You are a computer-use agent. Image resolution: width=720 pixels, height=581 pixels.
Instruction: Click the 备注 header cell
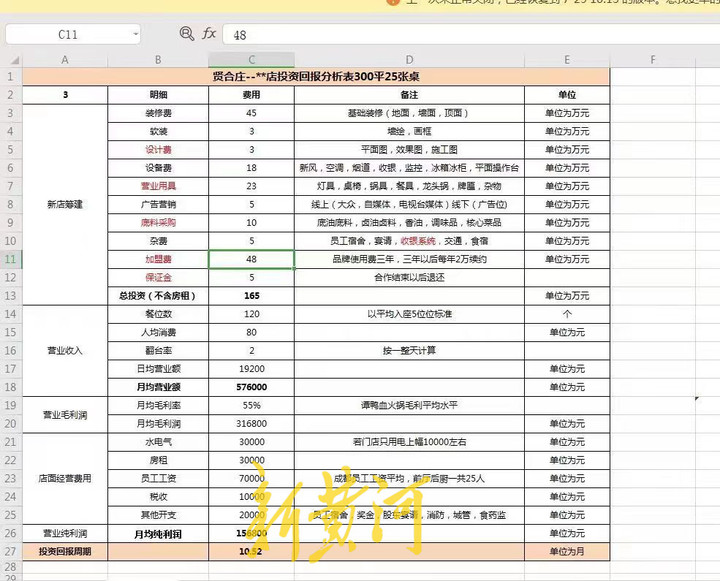[409, 95]
